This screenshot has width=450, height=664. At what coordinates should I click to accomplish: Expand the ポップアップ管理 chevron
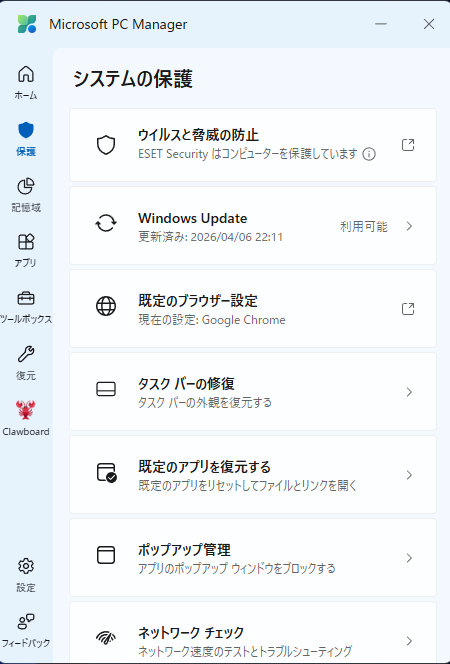click(409, 558)
